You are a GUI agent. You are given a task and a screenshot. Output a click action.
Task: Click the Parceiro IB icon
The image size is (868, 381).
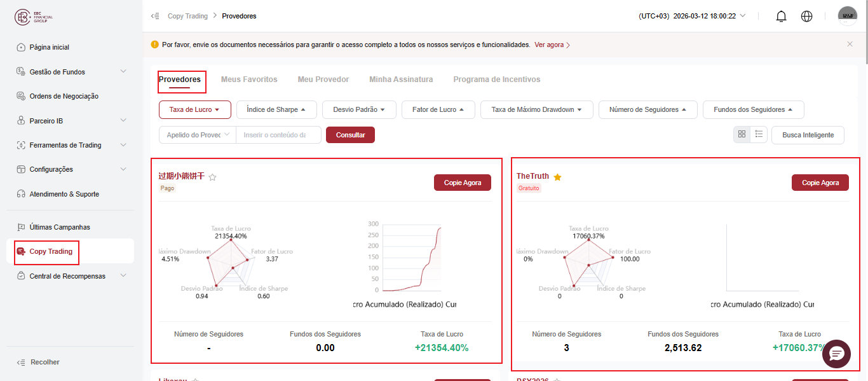(21, 121)
